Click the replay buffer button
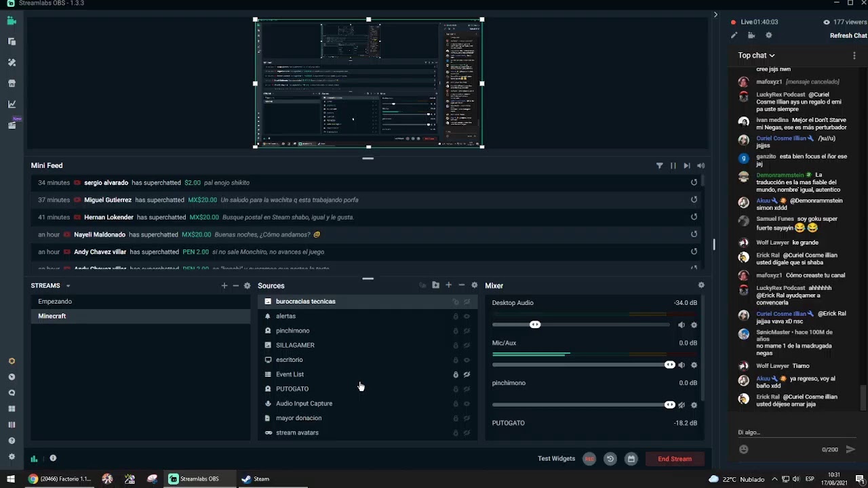The height and width of the screenshot is (488, 868). (610, 459)
